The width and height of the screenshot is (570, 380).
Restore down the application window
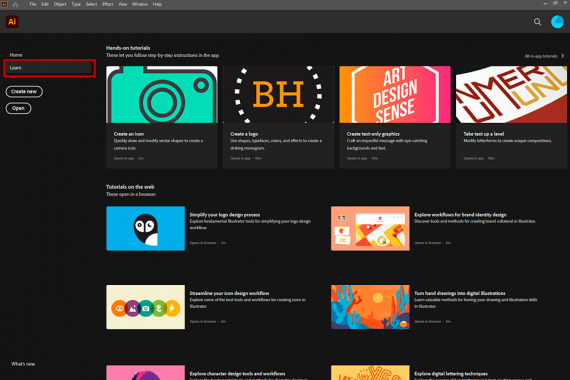[555, 3]
